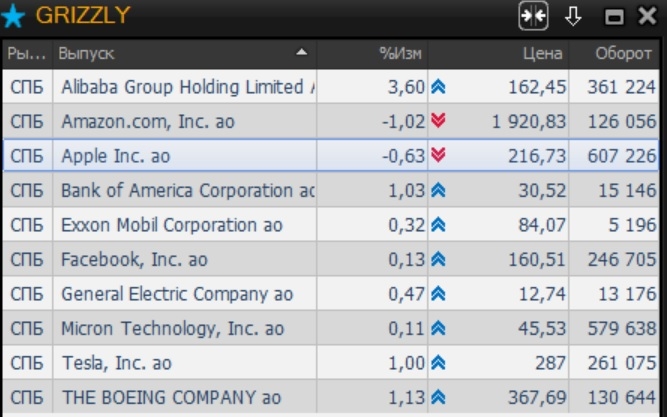Image resolution: width=667 pixels, height=417 pixels.
Task: Click Apple's red down-arrow indicator
Action: coord(438,155)
